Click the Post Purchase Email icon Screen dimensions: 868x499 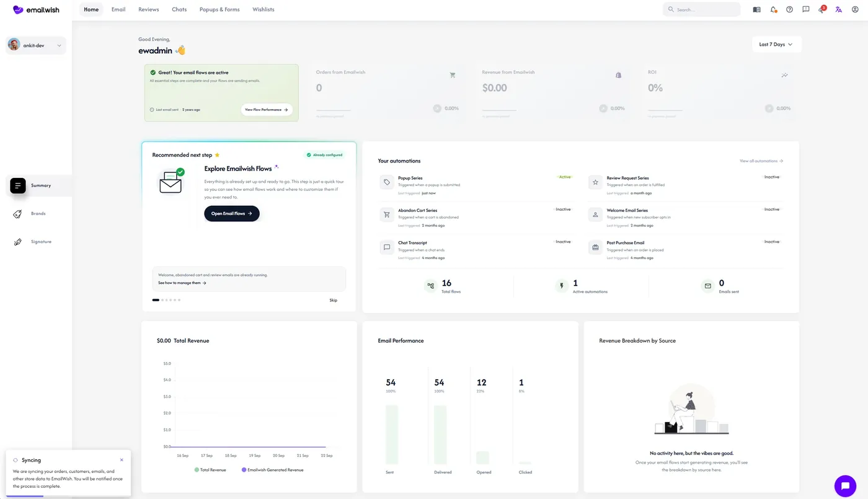595,247
